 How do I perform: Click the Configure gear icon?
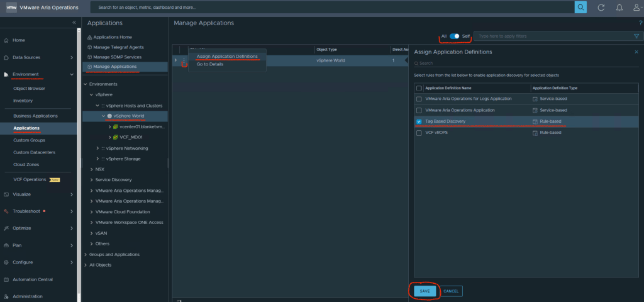(x=6, y=262)
